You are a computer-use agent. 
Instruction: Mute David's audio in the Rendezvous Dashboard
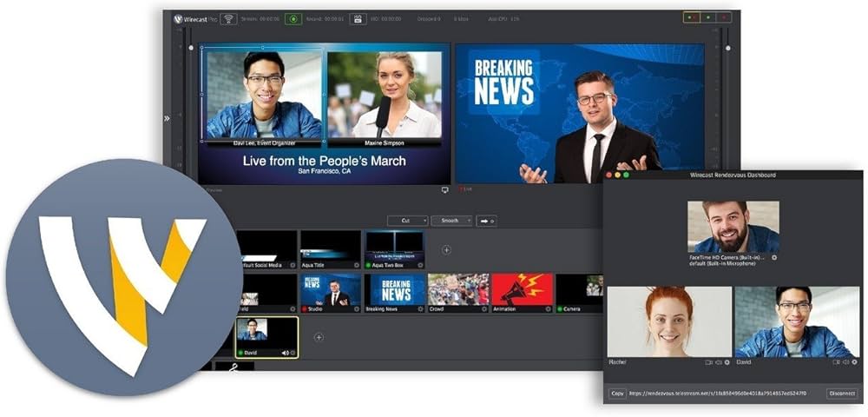(x=845, y=361)
